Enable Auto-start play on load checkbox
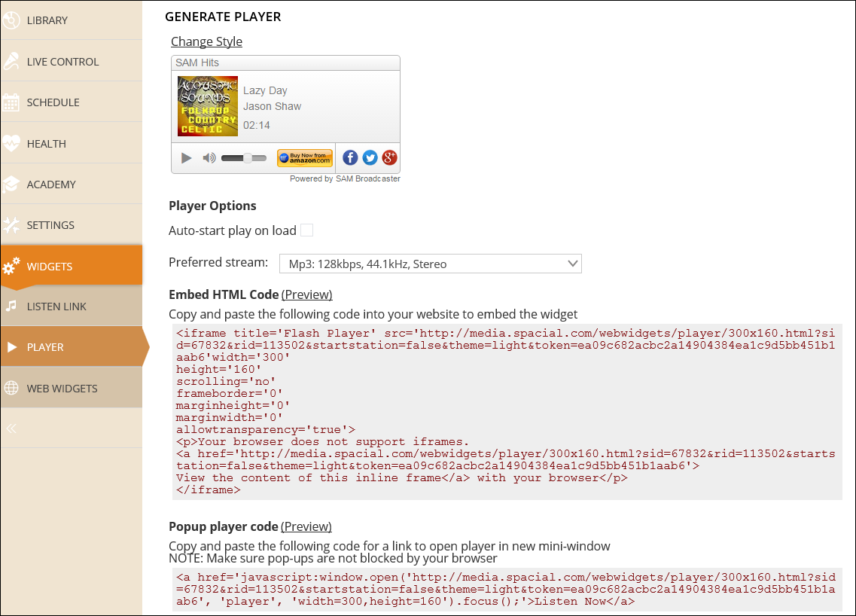This screenshot has height=616, width=856. (x=307, y=230)
